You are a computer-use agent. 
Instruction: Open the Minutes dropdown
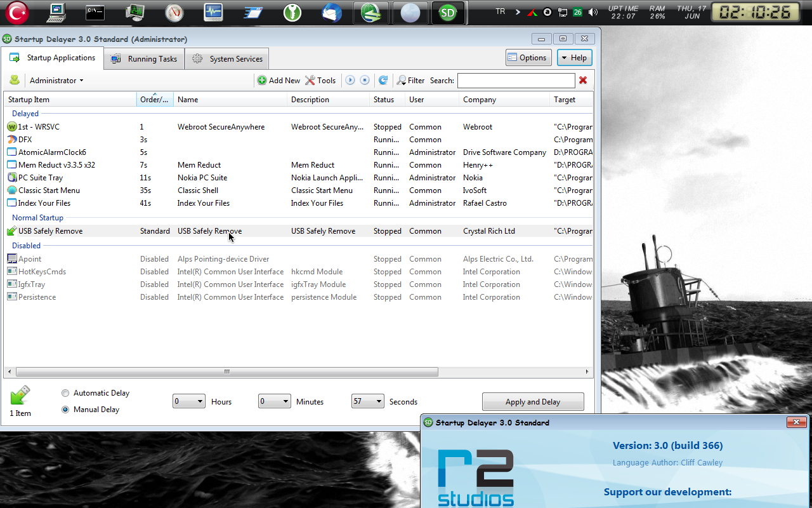coord(275,401)
